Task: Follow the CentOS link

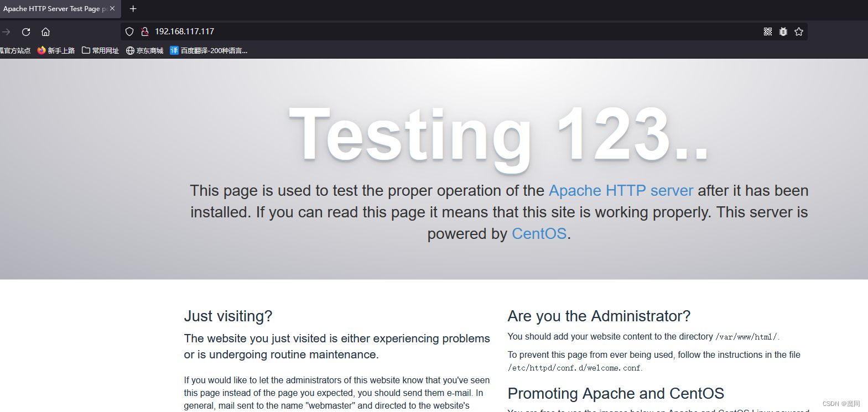Action: click(x=539, y=233)
